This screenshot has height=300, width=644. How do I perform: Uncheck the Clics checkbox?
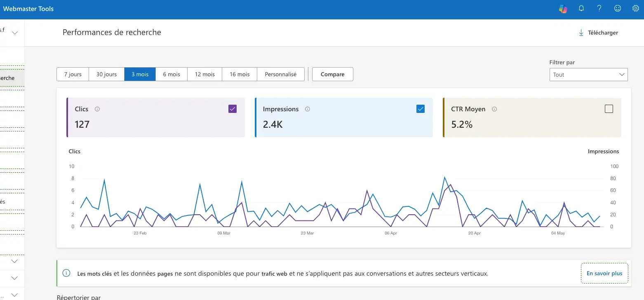(233, 109)
